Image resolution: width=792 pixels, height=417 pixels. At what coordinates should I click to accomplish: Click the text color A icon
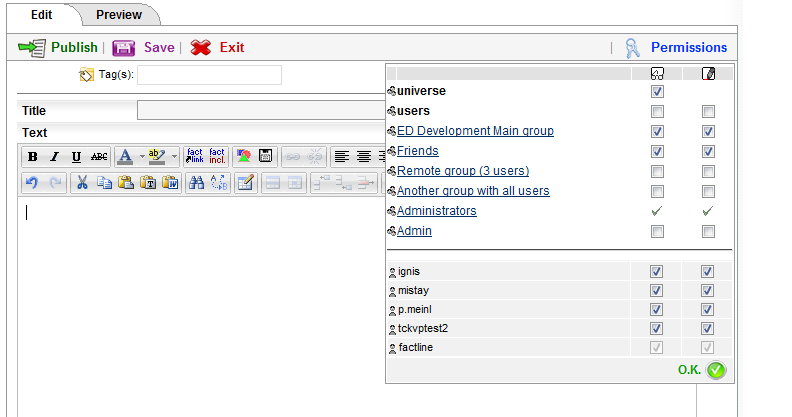(x=125, y=157)
